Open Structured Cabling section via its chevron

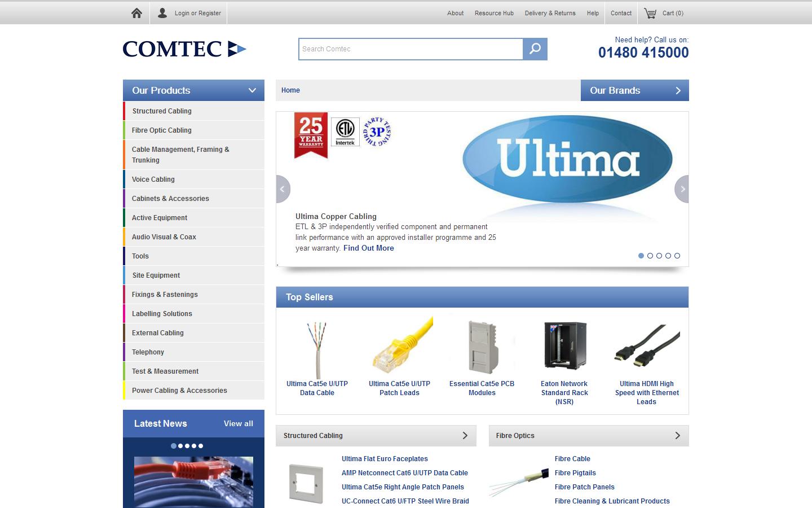465,435
